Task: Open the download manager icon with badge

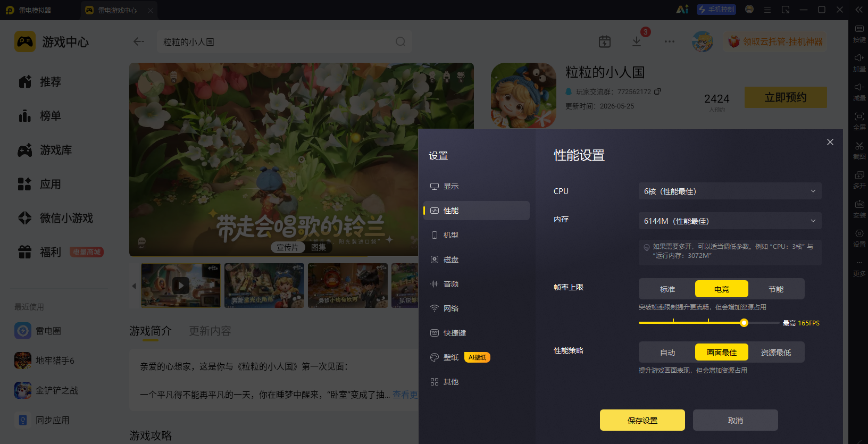Action: 637,41
